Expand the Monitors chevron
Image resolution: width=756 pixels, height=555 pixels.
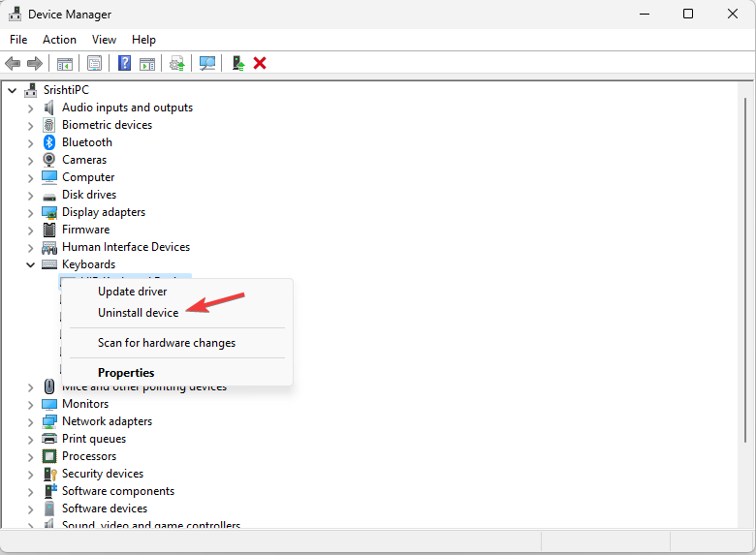[30, 405]
